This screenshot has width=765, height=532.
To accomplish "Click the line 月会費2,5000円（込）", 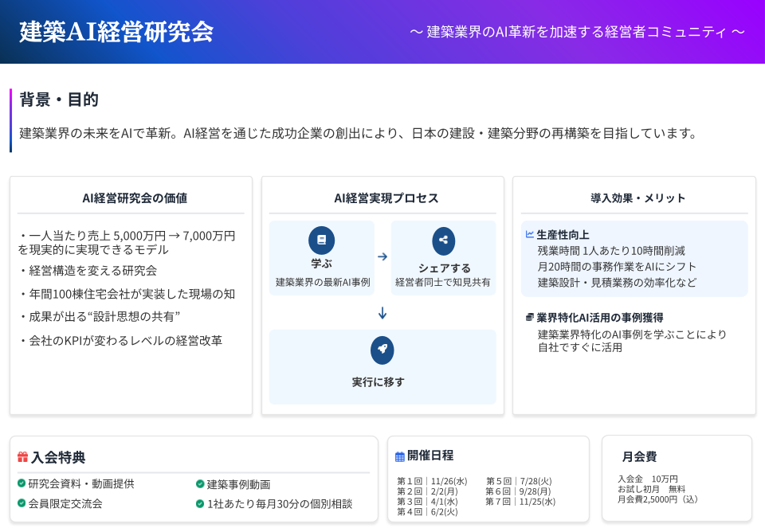I will pyautogui.click(x=657, y=499).
